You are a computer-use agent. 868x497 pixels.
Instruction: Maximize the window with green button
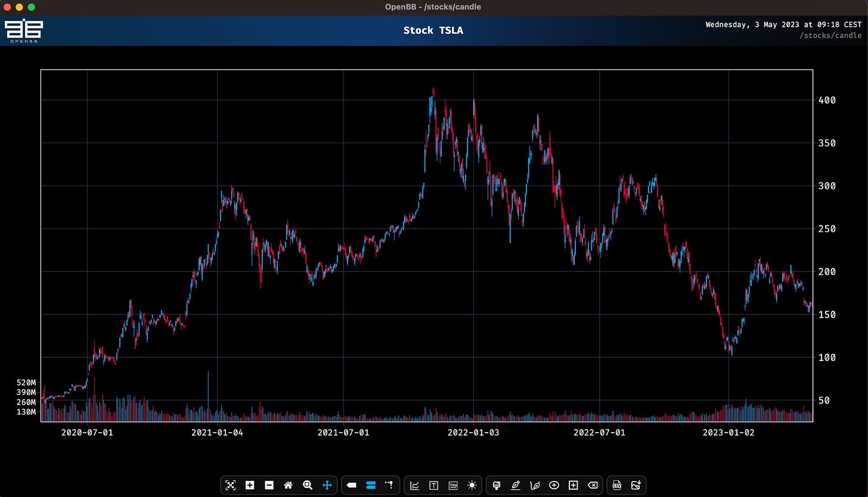31,7
